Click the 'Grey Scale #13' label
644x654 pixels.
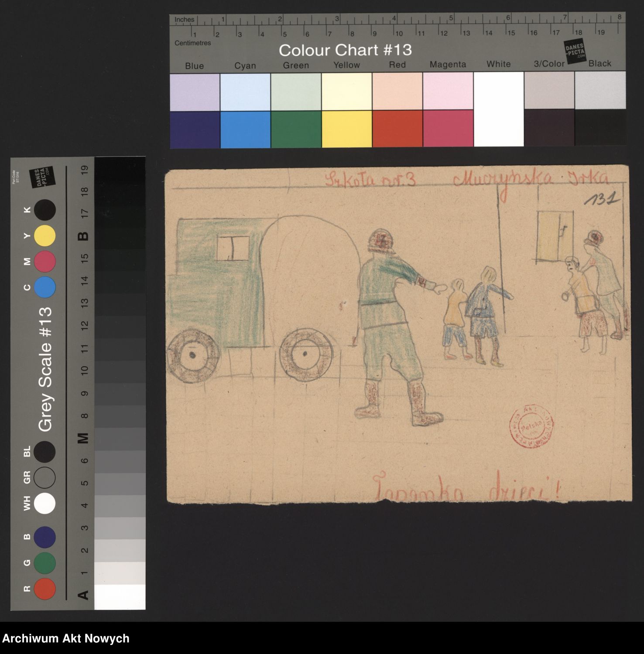(45, 369)
